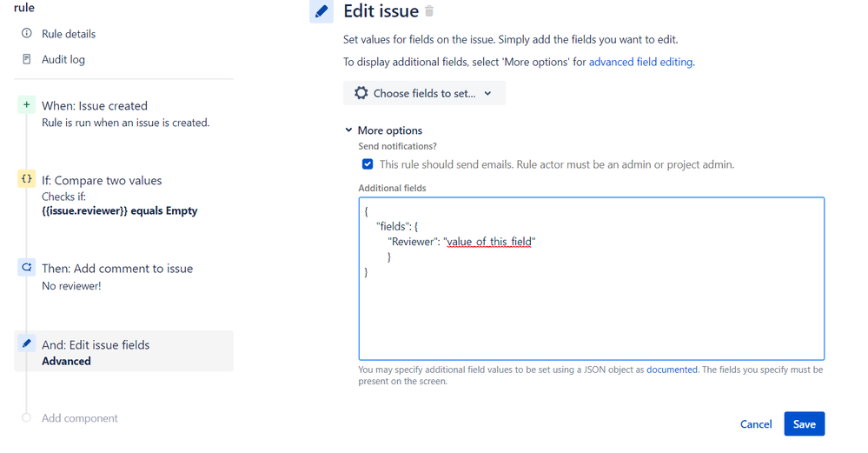Viewport: 868px width, 453px height.
Task: Open the Audit log
Action: click(x=63, y=59)
